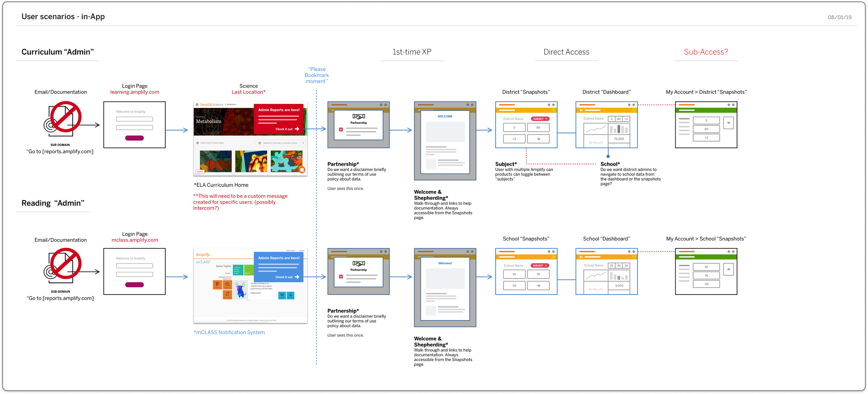Click the first field on mclass.amplify.com login
Viewport: 868px width, 394px height.
tap(134, 266)
